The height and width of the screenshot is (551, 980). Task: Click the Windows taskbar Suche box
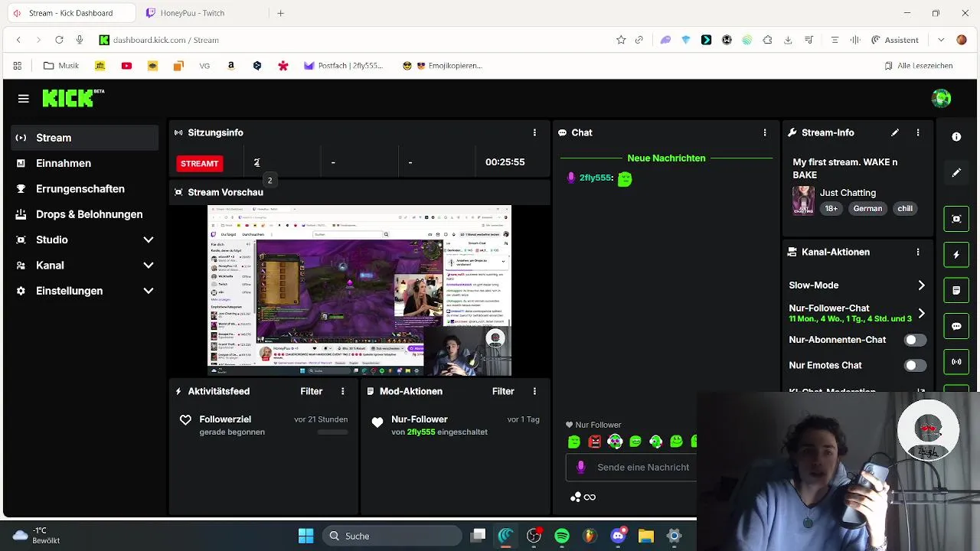click(392, 536)
